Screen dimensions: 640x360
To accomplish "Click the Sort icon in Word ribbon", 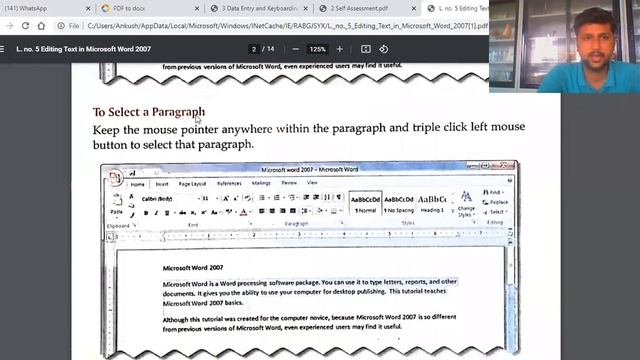I will coord(327,198).
